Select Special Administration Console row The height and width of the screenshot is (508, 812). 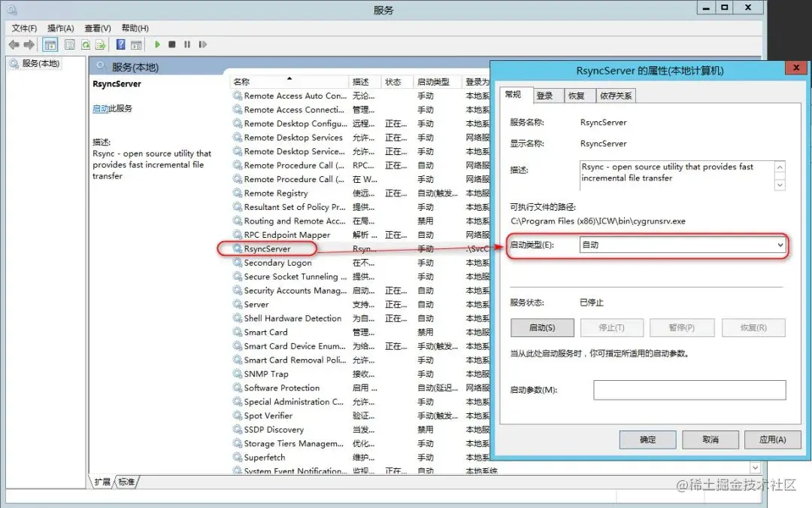point(360,402)
